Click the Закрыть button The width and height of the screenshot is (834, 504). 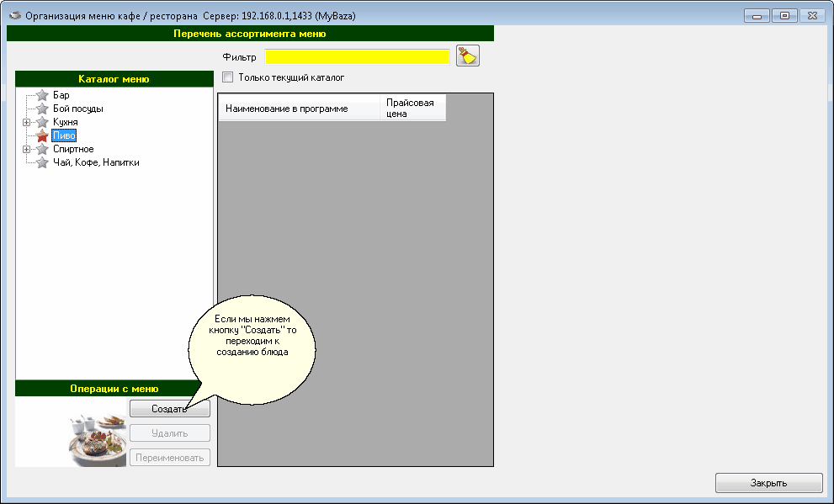click(768, 483)
